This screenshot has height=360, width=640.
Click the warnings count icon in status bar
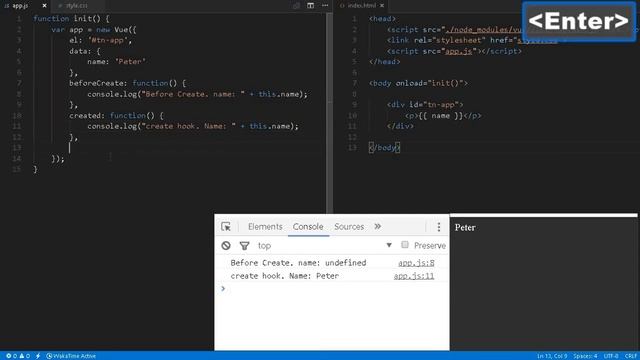[x=24, y=356]
